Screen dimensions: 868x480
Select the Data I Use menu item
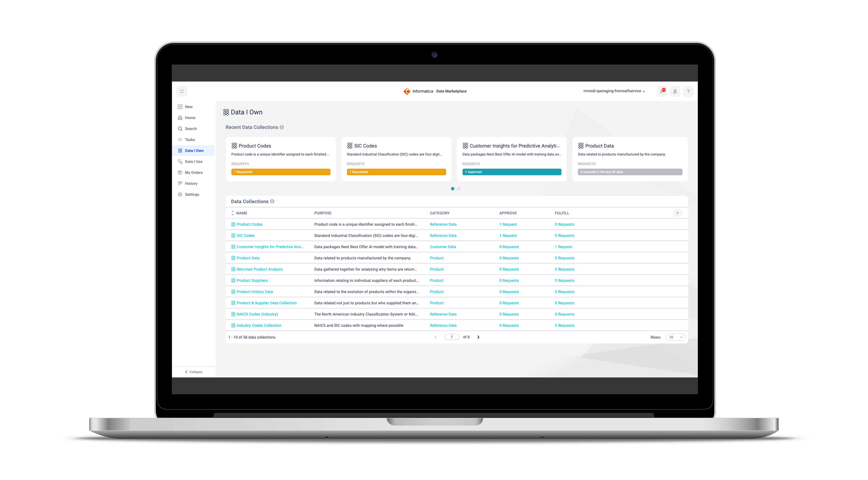pos(192,161)
